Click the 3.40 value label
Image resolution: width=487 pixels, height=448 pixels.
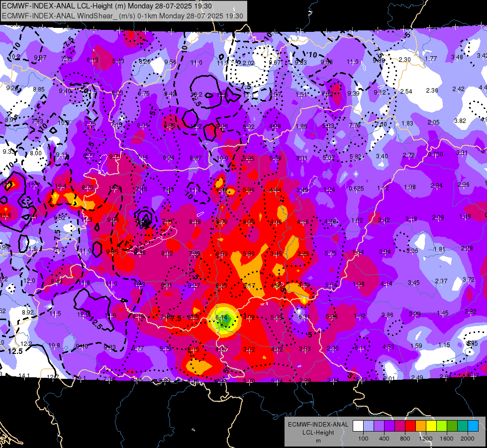click(x=382, y=156)
